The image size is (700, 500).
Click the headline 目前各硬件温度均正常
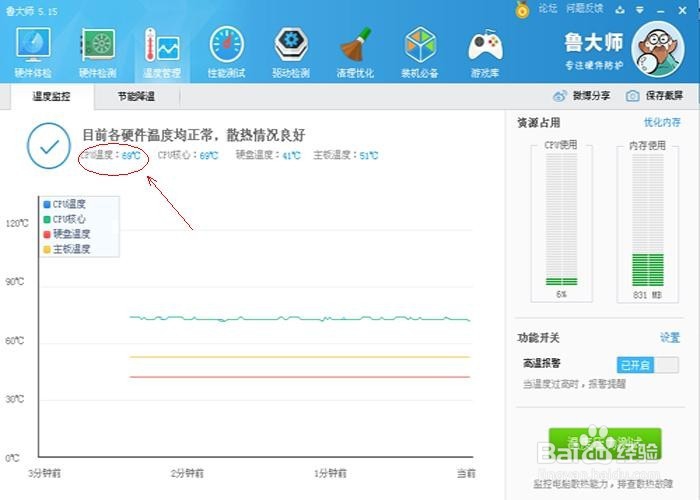point(193,135)
